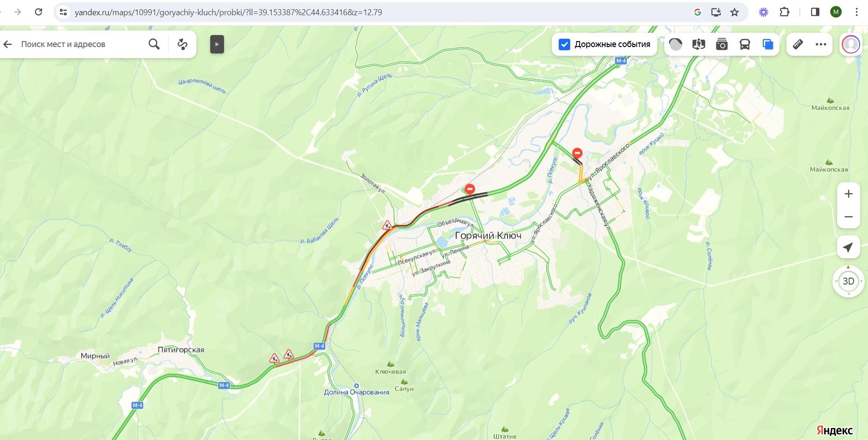The width and height of the screenshot is (868, 440).
Task: Go back with the search panel arrow
Action: 7,44
